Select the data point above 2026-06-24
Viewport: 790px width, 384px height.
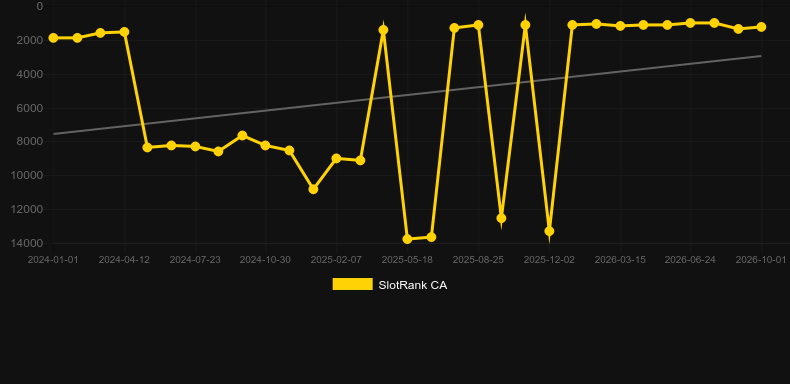[x=690, y=23]
